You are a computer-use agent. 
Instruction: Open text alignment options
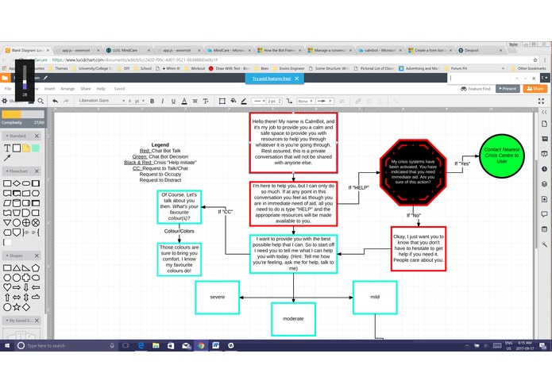(195, 102)
